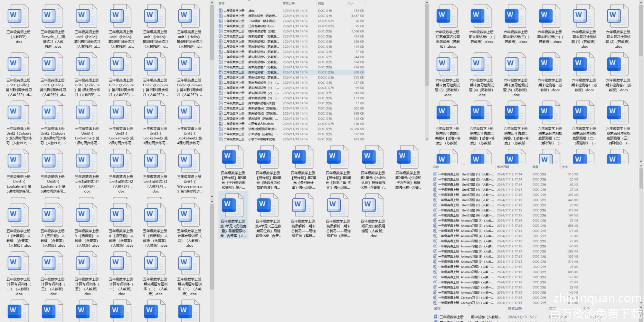Screen dimensions: 644x322
Task: Open the 三年级英语上册 Recycle_1 Word file icon
Action: [52, 16]
